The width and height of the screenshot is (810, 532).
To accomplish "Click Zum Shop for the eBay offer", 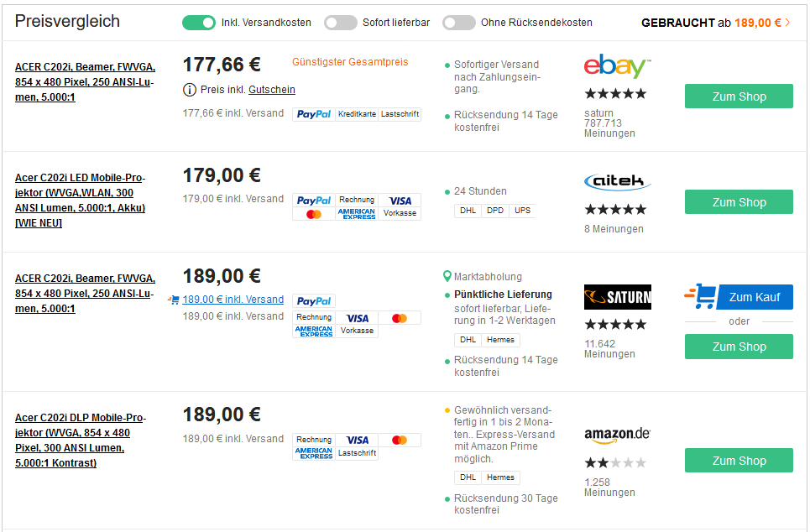I will pos(739,96).
